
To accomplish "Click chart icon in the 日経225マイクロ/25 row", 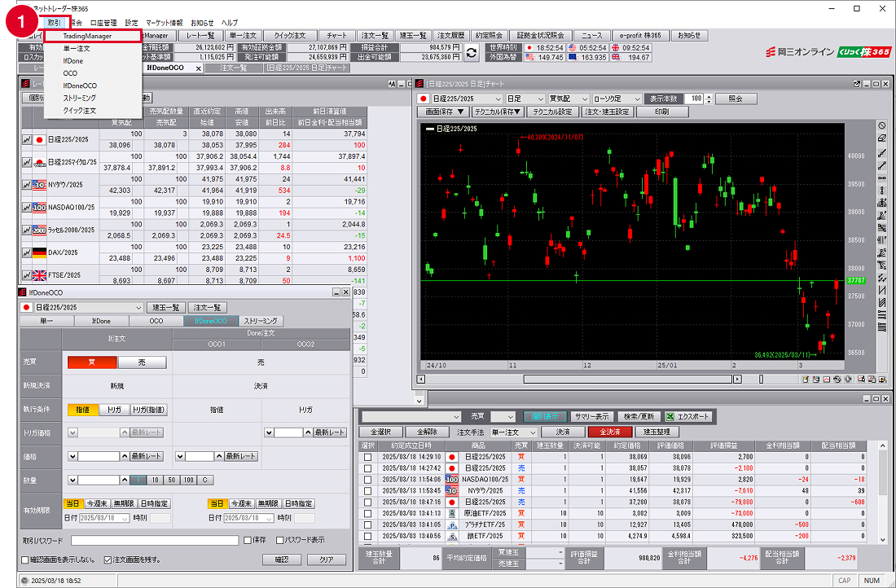I will click(x=26, y=162).
